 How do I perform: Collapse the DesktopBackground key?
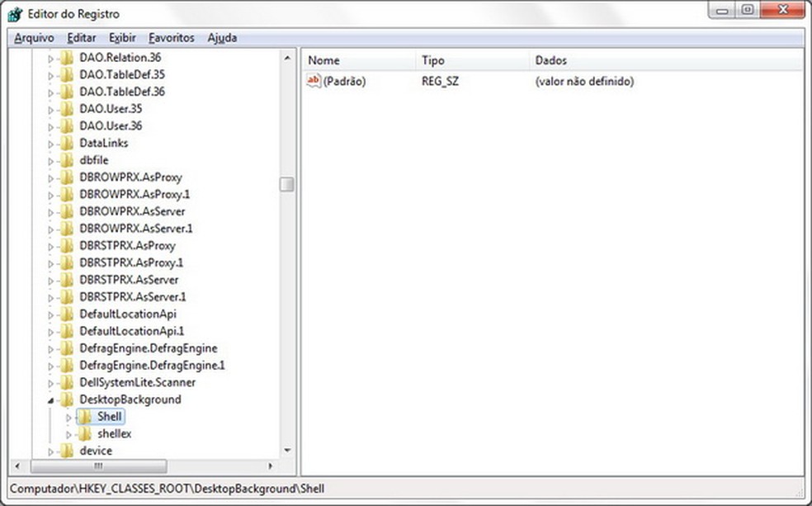51,400
